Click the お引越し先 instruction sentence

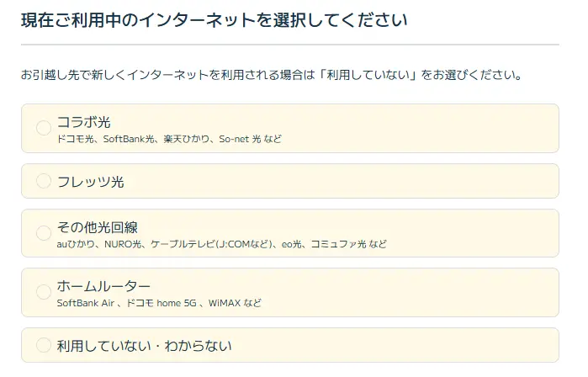click(x=271, y=75)
